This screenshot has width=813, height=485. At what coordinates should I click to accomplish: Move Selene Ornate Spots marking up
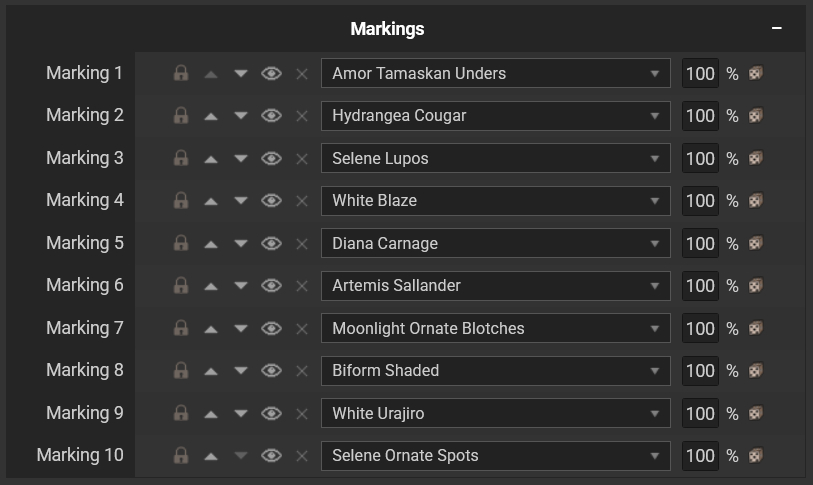pos(211,456)
